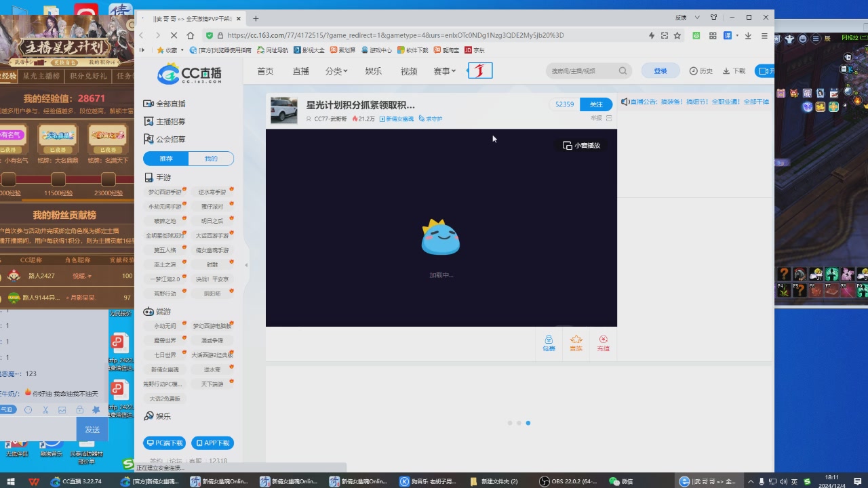Click APP下载 button

click(x=212, y=443)
